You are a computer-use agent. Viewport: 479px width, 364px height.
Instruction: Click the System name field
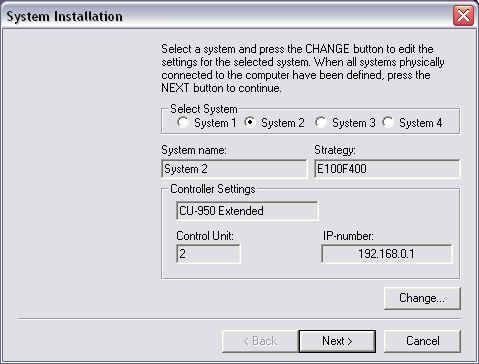(x=234, y=169)
